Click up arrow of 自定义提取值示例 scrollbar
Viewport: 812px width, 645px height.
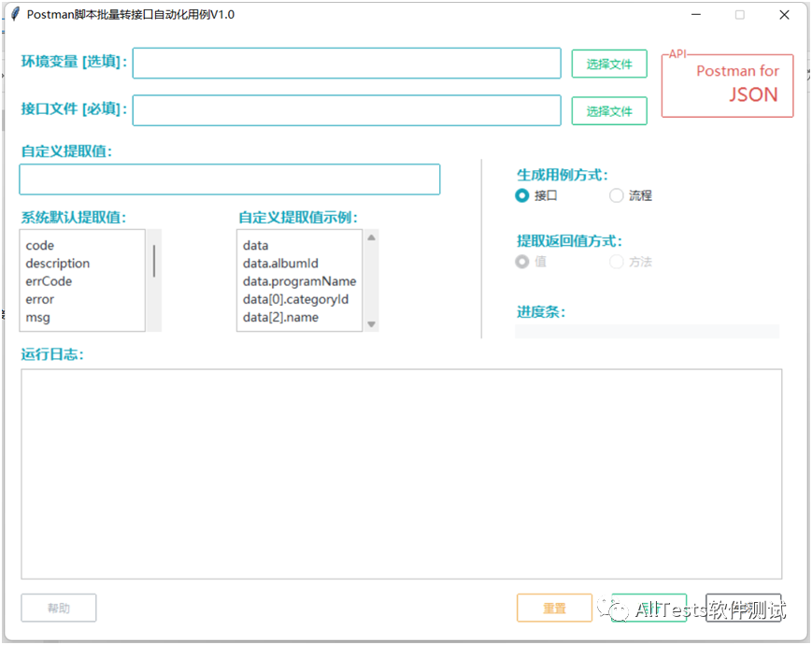point(371,237)
